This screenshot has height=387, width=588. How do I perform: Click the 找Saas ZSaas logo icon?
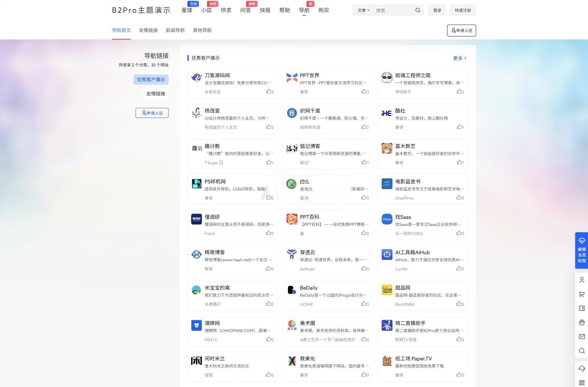click(387, 219)
